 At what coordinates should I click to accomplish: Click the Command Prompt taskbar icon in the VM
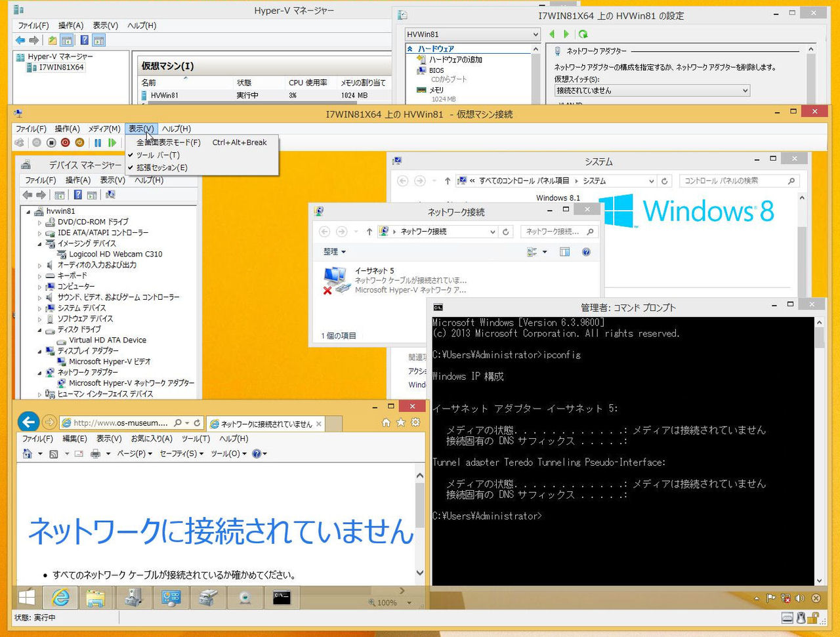tap(282, 597)
